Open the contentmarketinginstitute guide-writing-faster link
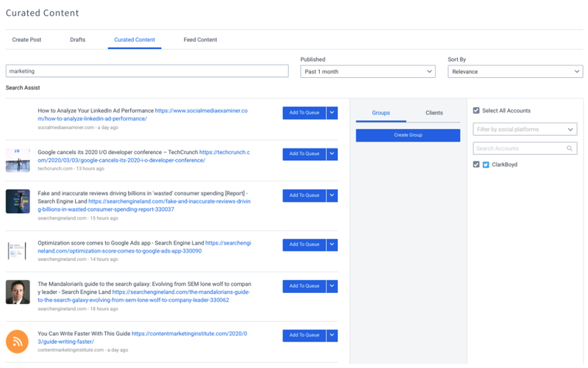This screenshot has height=368, width=588. (142, 338)
